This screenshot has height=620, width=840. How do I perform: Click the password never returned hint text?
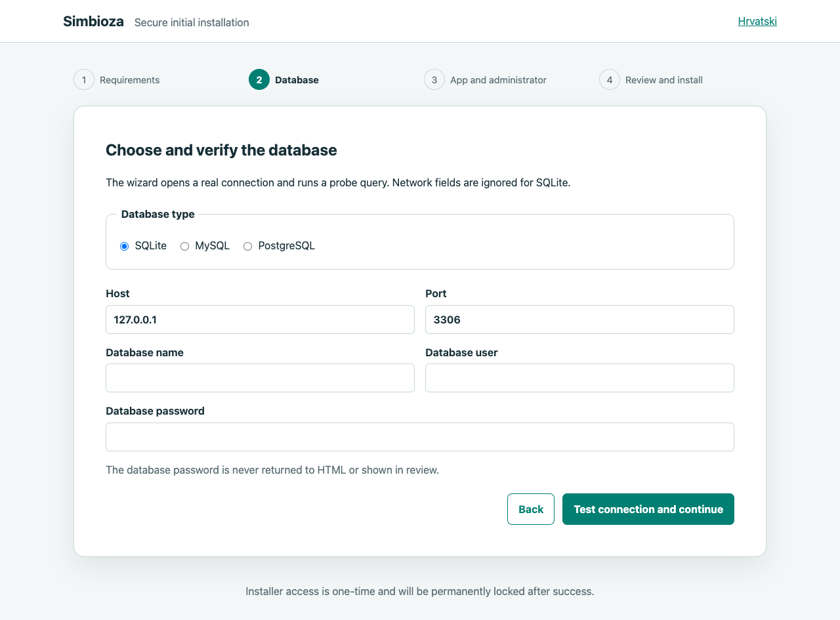(x=272, y=470)
